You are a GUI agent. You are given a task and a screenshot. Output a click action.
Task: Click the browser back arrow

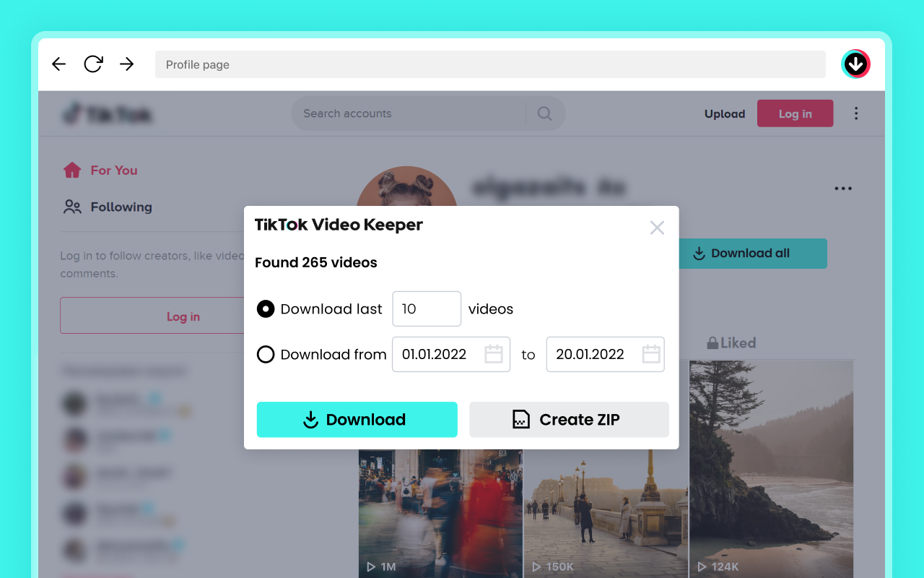pyautogui.click(x=59, y=64)
